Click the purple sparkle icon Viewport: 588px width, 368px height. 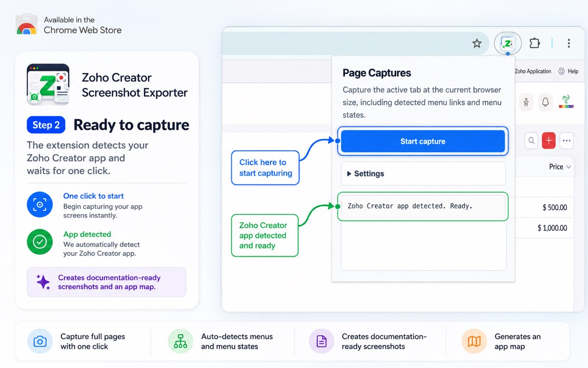(43, 282)
